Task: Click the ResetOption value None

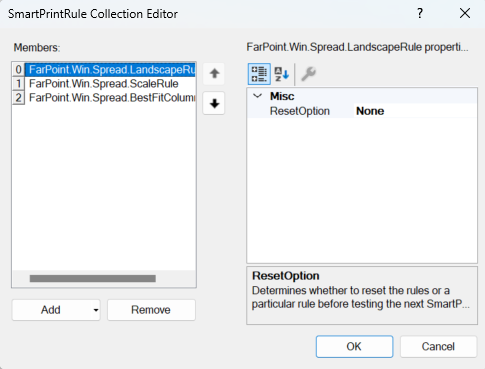Action: [370, 111]
